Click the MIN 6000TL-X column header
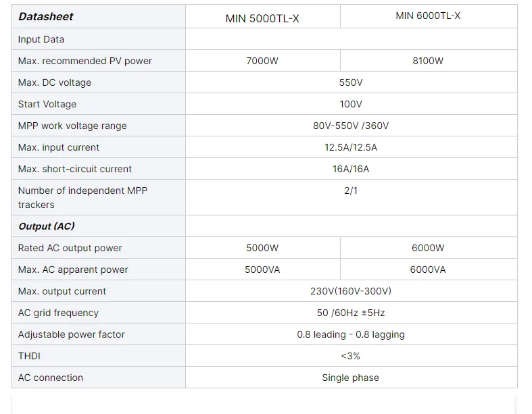The image size is (532, 414). click(x=428, y=16)
